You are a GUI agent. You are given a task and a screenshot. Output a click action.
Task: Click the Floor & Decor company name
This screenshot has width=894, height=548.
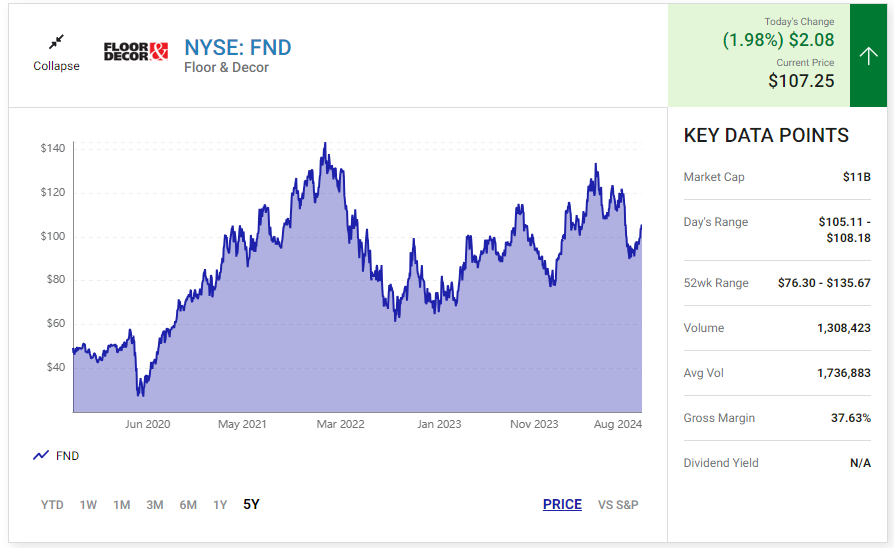(x=226, y=68)
